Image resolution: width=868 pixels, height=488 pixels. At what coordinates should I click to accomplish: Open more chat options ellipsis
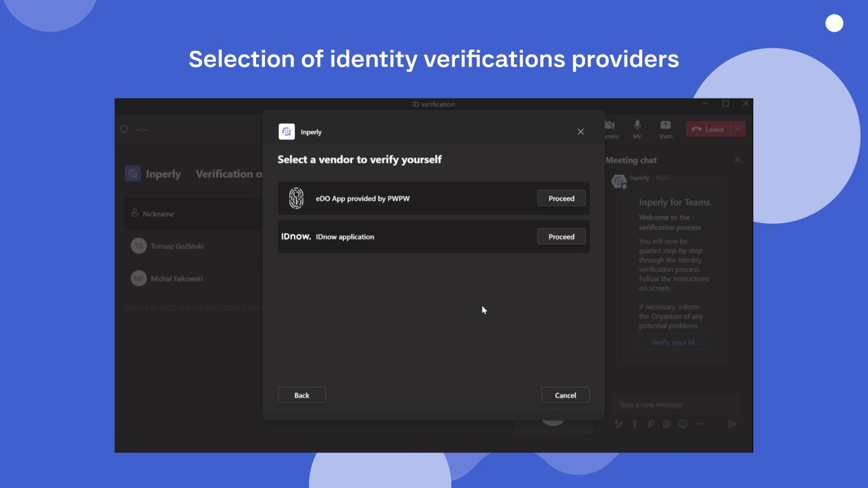click(x=699, y=424)
